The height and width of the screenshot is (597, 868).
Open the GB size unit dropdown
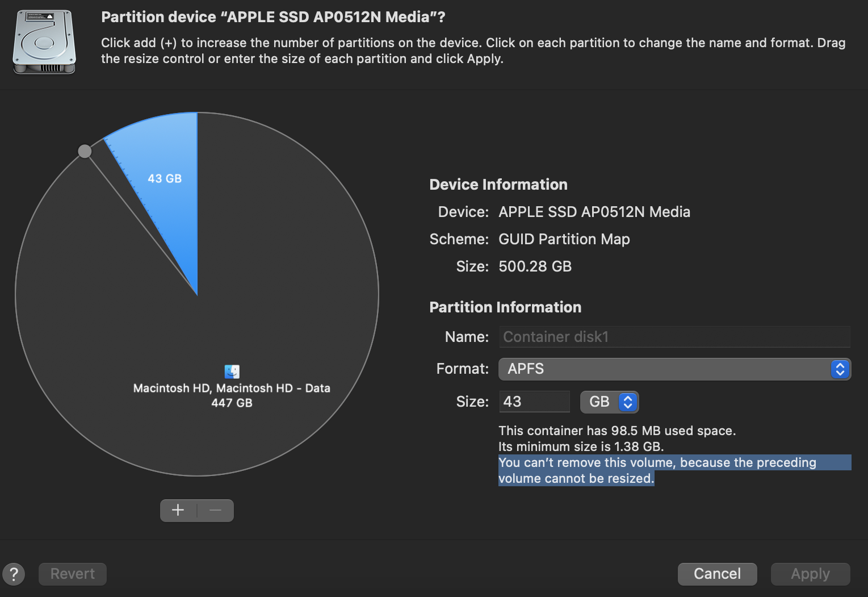pyautogui.click(x=609, y=402)
